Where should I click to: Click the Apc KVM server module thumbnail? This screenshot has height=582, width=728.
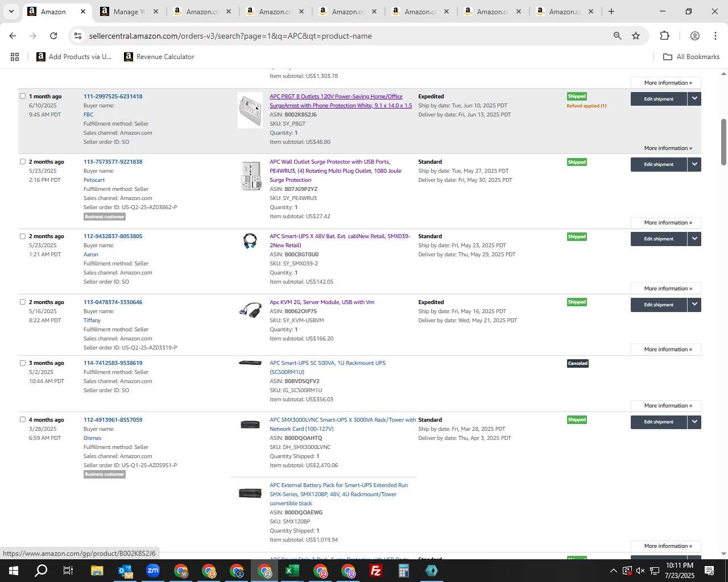[250, 310]
